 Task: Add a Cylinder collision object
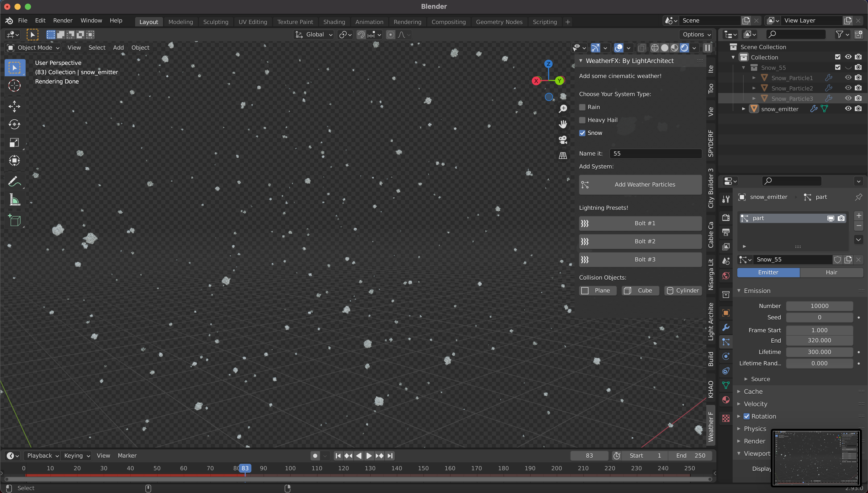click(x=683, y=290)
